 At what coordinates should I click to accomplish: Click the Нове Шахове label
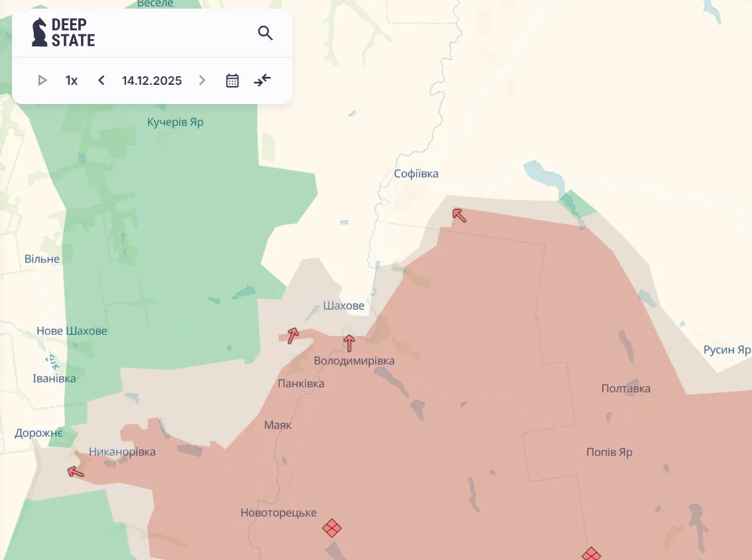click(72, 331)
